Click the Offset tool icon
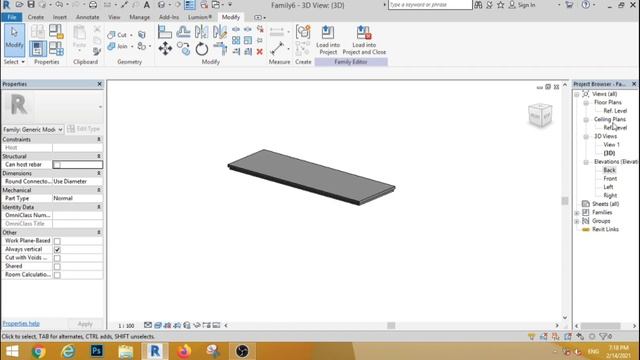This screenshot has height=360, width=640. click(x=184, y=32)
